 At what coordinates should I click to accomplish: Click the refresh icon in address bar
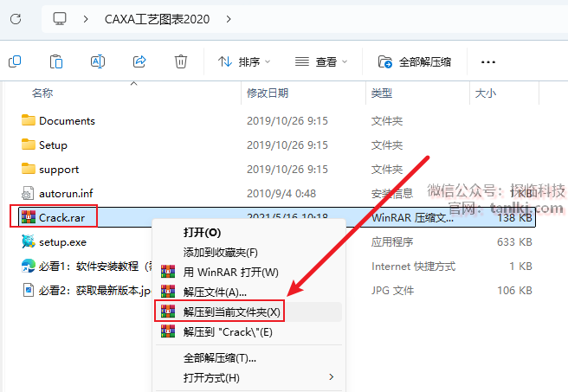(16, 19)
